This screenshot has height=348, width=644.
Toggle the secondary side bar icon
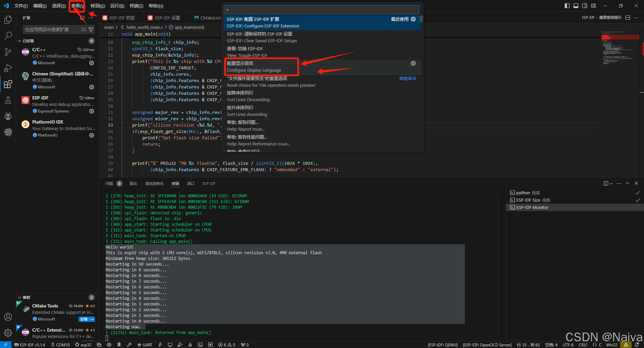[585, 6]
